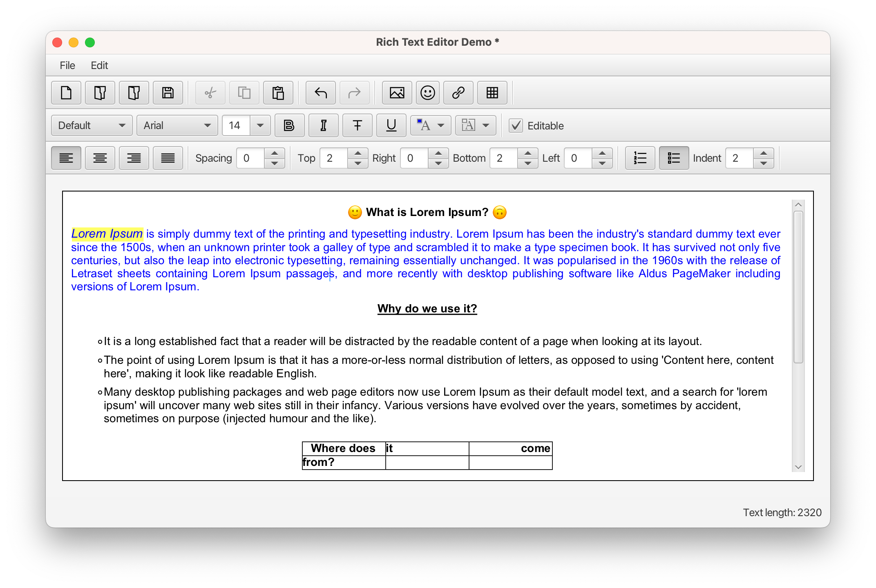Viewport: 876px width, 588px height.
Task: Uncheck the Editable checkbox
Action: pyautogui.click(x=516, y=126)
